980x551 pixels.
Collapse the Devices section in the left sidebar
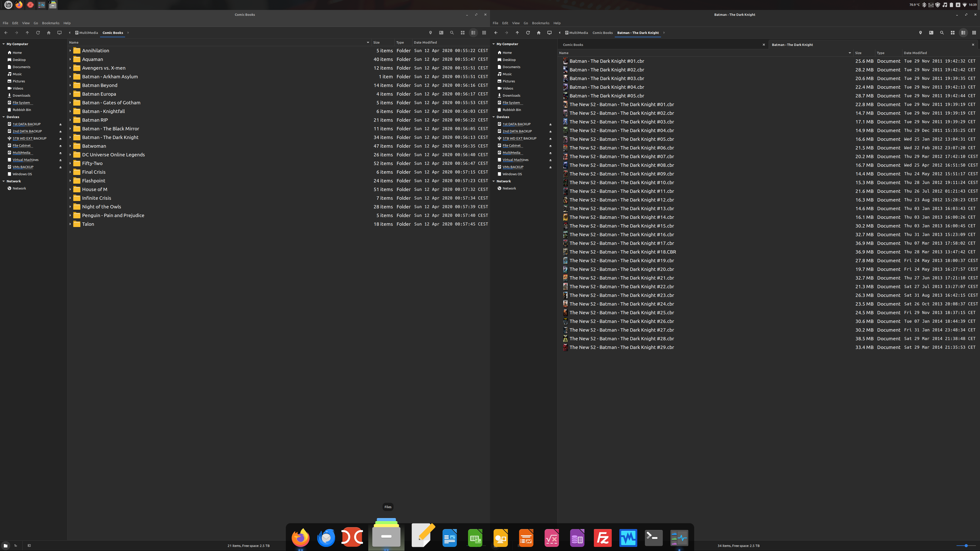point(4,117)
